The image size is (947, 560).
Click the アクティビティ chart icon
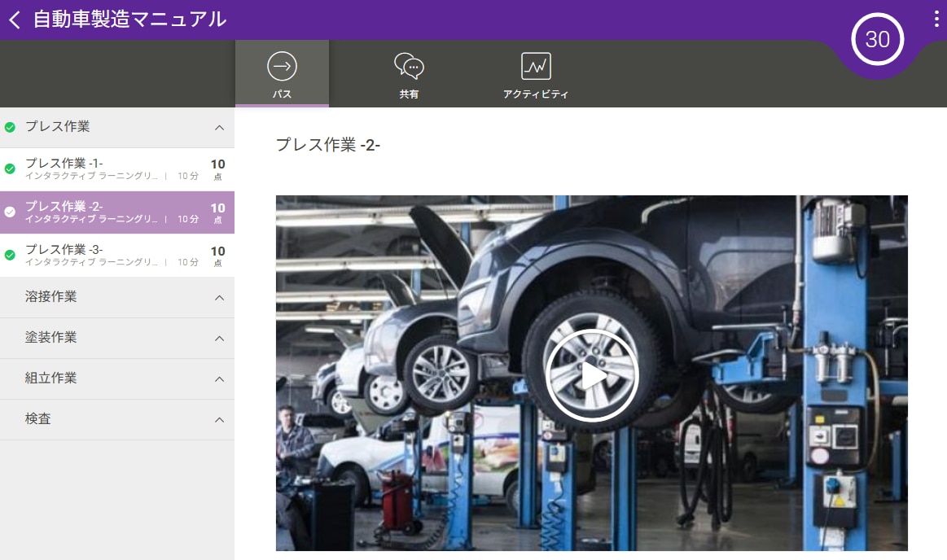point(536,66)
